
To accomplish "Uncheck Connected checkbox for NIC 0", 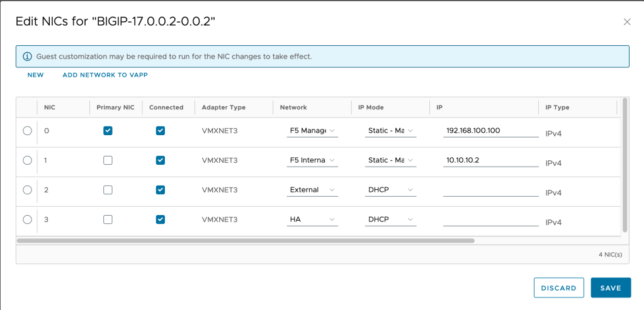I will [x=160, y=131].
